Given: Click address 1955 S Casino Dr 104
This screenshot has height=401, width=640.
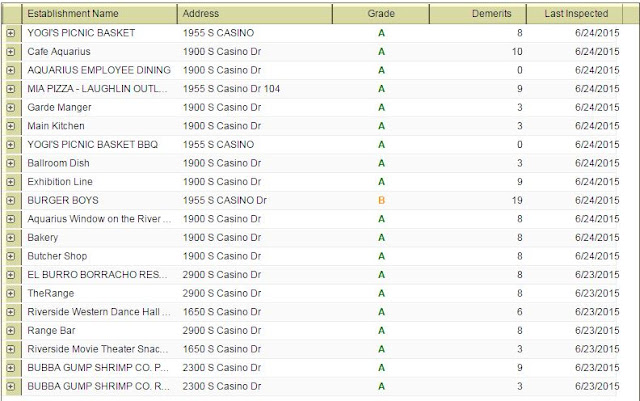Looking at the screenshot, I should pyautogui.click(x=231, y=89).
